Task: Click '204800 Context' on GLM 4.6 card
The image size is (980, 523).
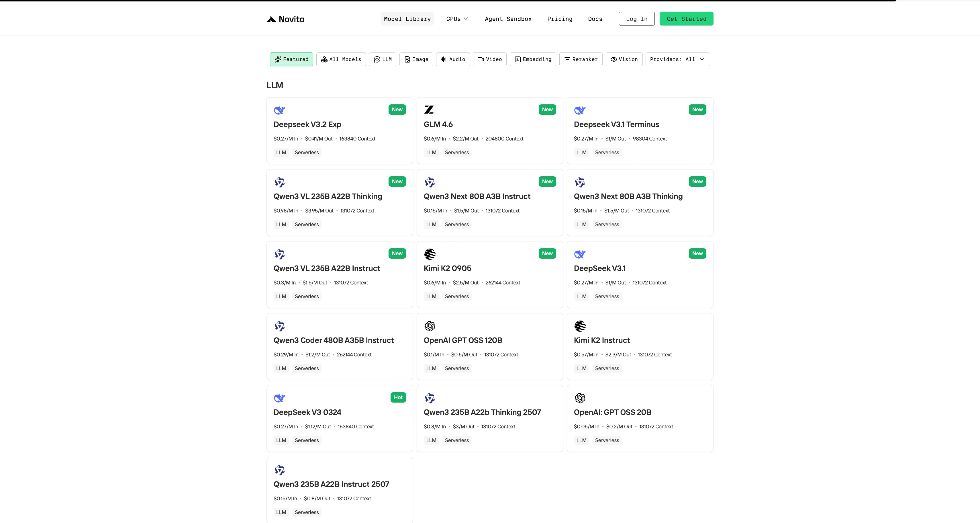Action: [504, 139]
